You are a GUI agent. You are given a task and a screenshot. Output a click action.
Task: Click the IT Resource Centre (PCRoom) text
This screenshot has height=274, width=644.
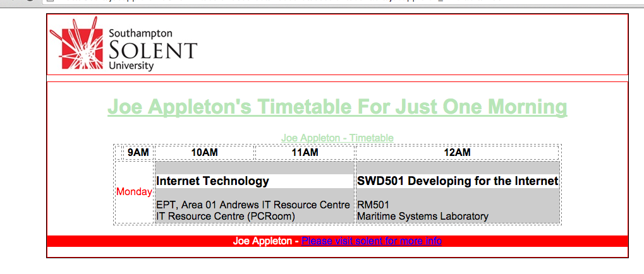[x=225, y=217]
